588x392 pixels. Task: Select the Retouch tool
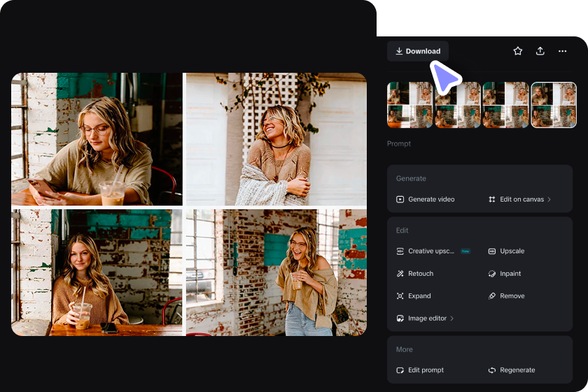point(414,274)
